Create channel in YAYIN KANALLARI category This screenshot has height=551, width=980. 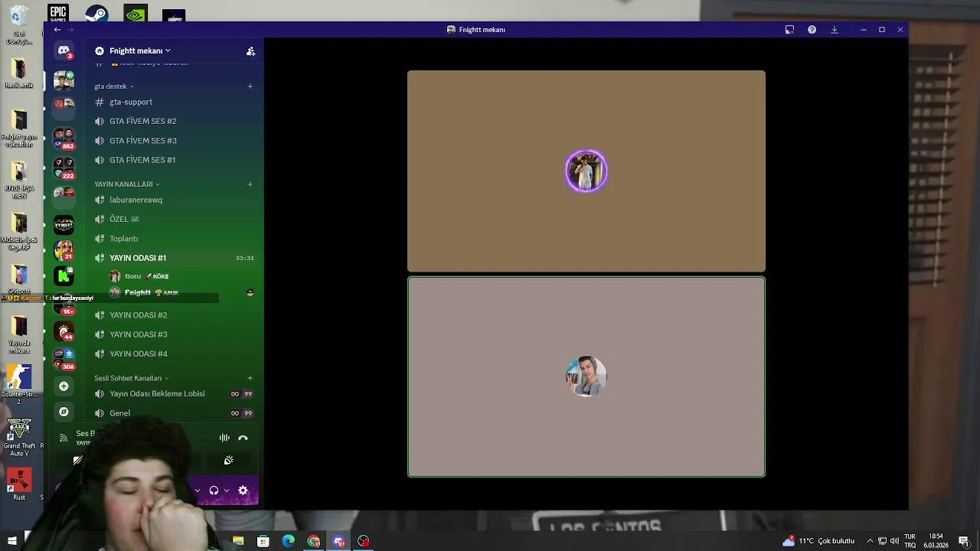tap(250, 184)
